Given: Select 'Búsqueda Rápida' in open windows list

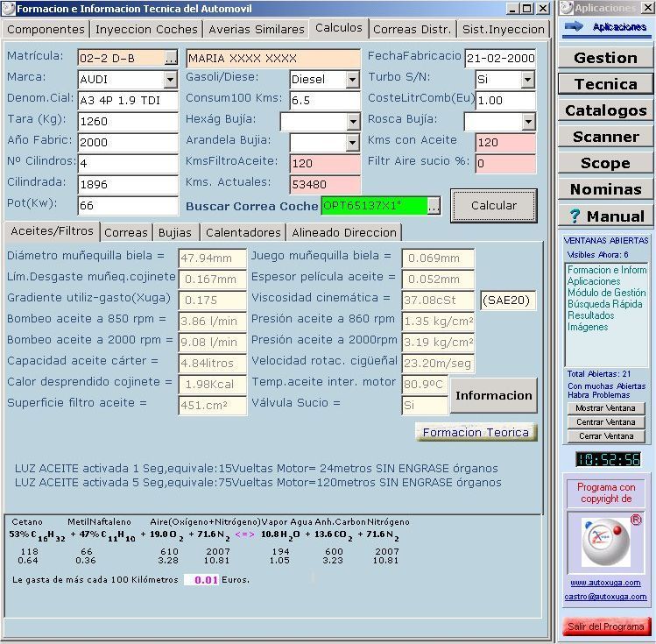Looking at the screenshot, I should click(x=604, y=304).
